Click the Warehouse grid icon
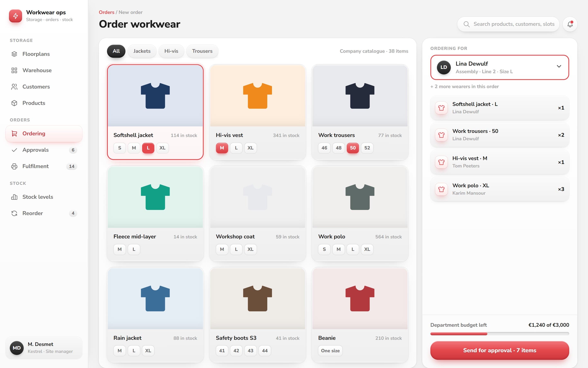The height and width of the screenshot is (368, 588). [14, 70]
